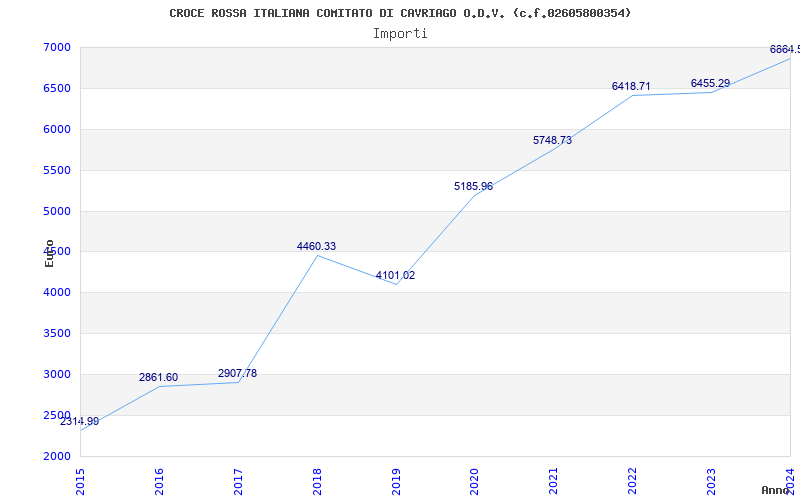Click the y-axis value 7000
Screen dimensions: 800x500
click(x=56, y=47)
